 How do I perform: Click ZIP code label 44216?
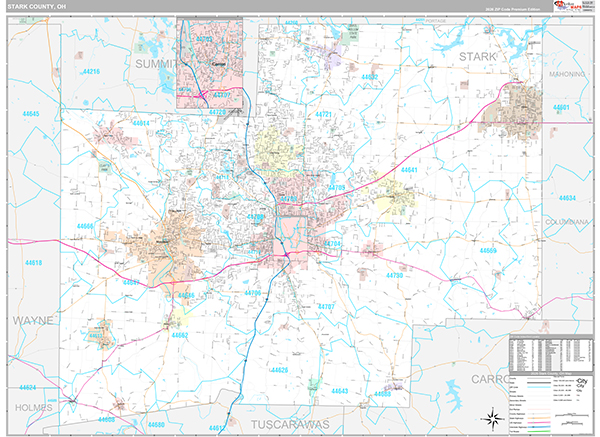pyautogui.click(x=91, y=71)
